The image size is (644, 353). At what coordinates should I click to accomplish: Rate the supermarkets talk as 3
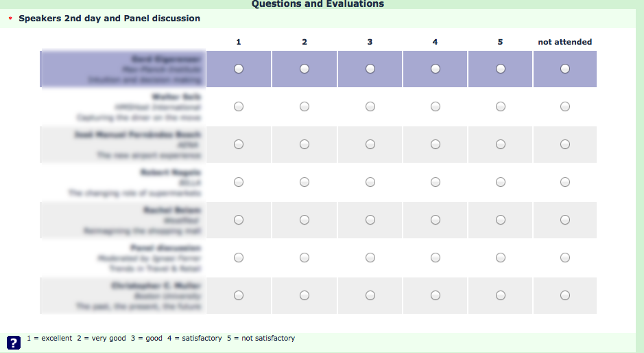[x=370, y=182]
